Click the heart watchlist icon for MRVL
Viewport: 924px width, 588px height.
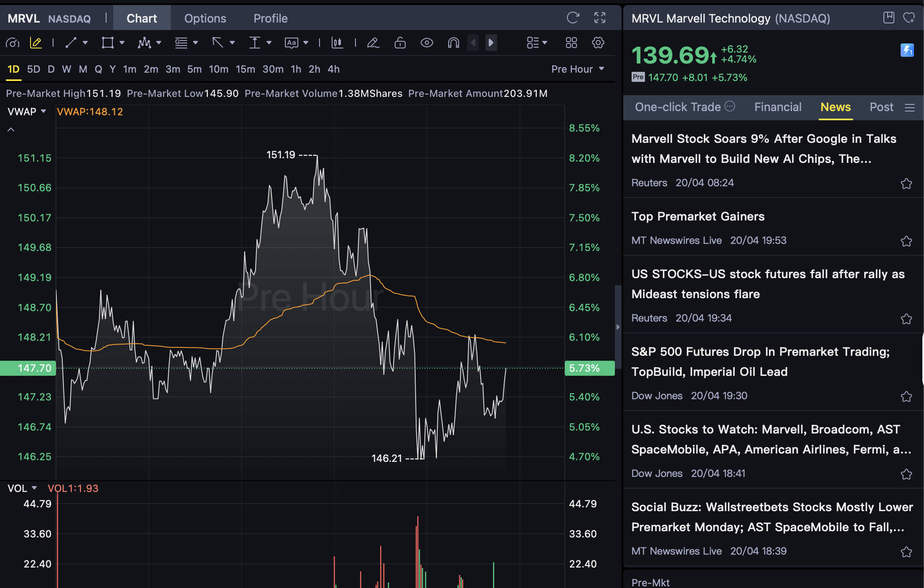(909, 18)
